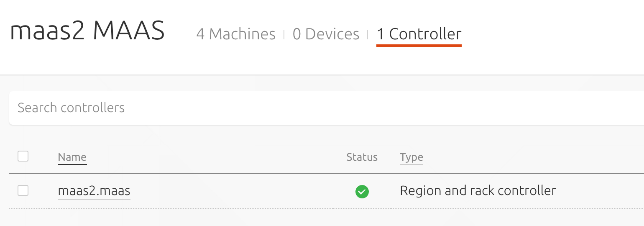Click the maas2 MAAS page title
The height and width of the screenshot is (226, 644).
coord(87,31)
